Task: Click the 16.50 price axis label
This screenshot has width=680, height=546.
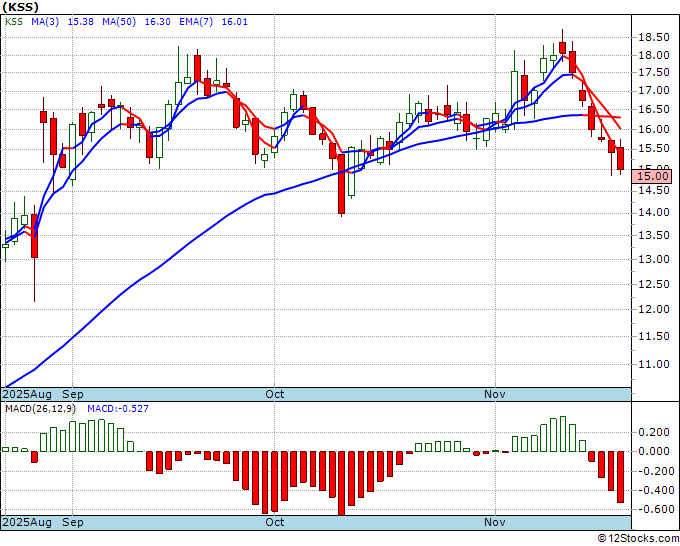Action: [654, 109]
